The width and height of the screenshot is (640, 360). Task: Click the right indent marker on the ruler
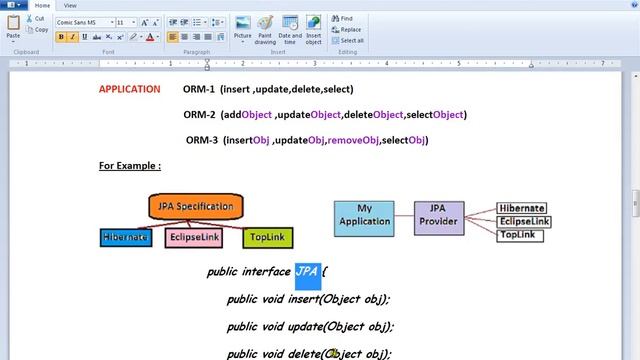point(531,65)
